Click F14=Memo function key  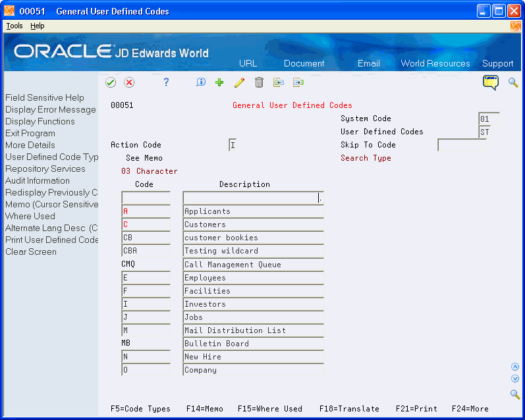[205, 409]
